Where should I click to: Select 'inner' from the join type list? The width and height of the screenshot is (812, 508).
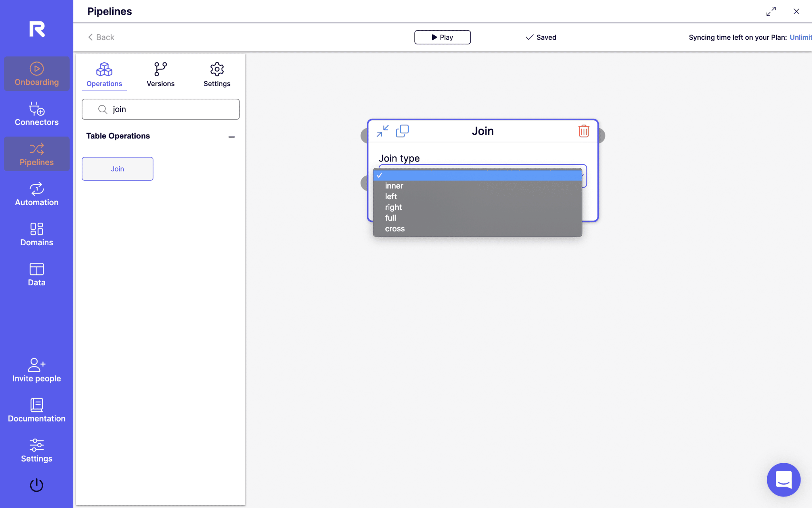coord(394,185)
